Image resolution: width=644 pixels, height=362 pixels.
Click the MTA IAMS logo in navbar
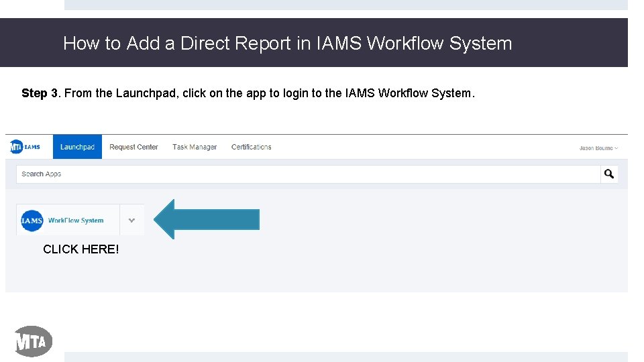pyautogui.click(x=25, y=147)
